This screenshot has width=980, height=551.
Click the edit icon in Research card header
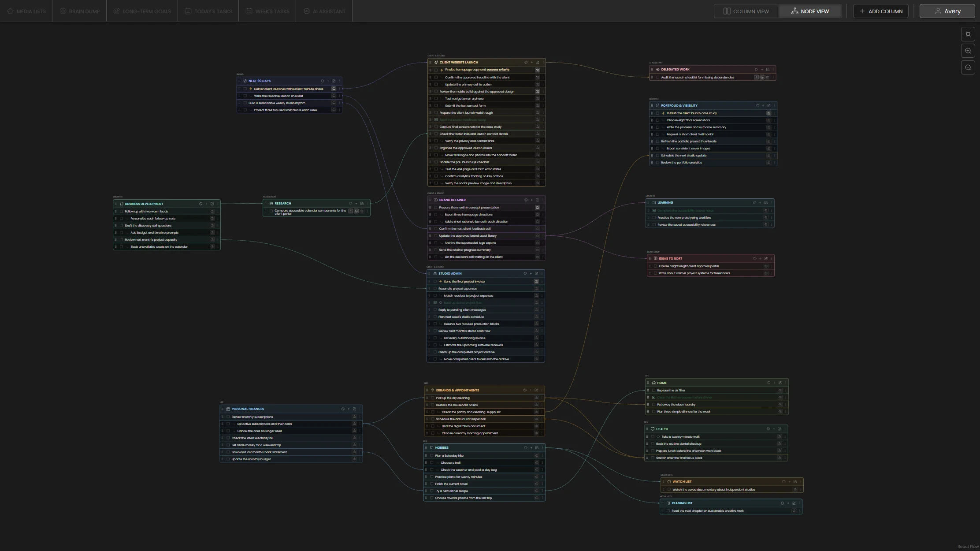point(362,204)
